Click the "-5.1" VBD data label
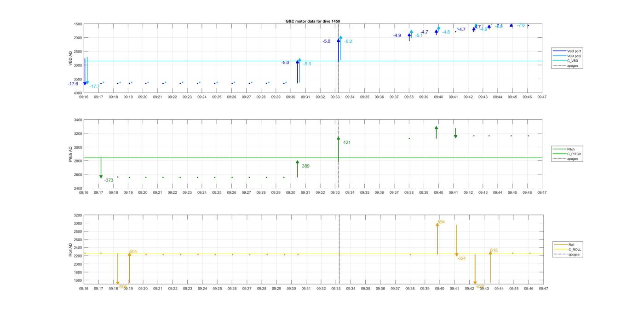 coord(419,35)
